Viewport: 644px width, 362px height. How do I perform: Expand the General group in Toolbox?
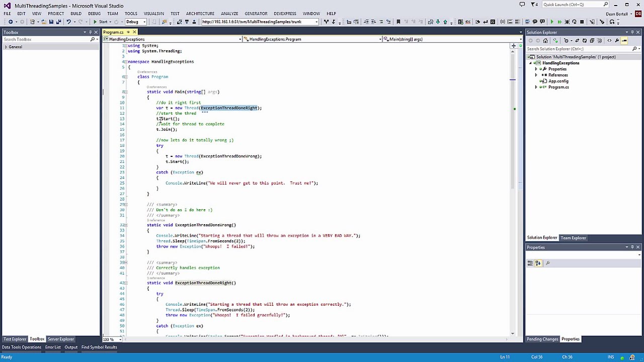[6, 47]
